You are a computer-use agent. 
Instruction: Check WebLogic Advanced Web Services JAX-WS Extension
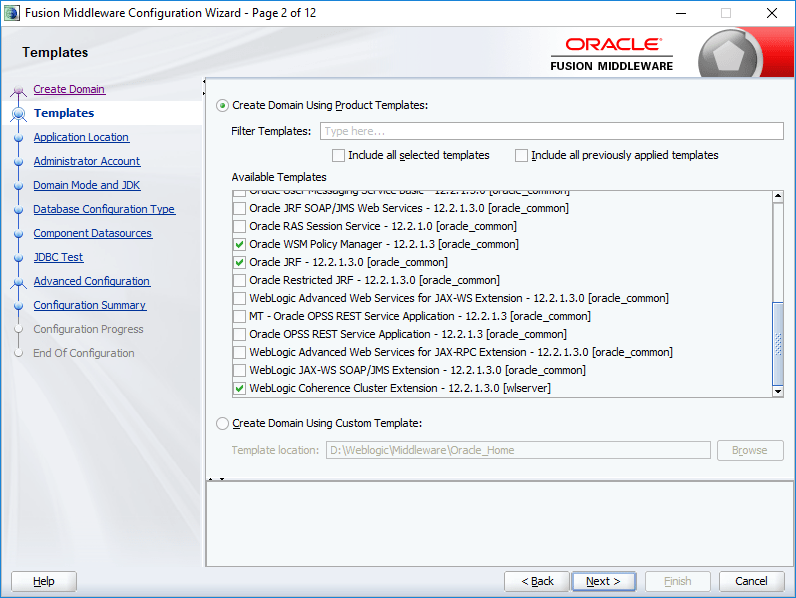point(240,298)
